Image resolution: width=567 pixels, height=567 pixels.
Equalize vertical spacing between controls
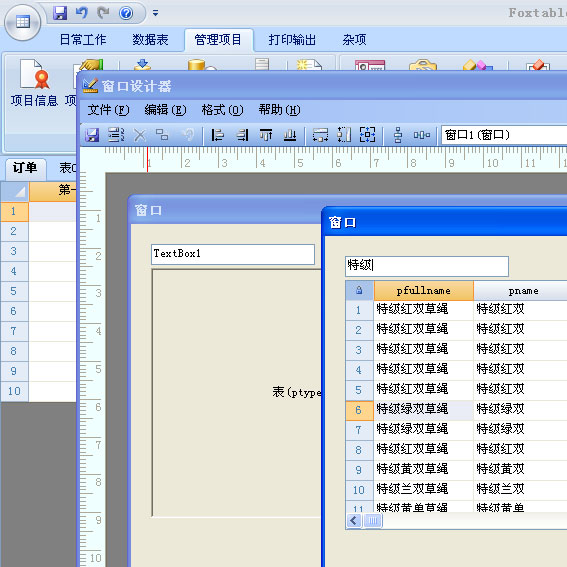[398, 135]
